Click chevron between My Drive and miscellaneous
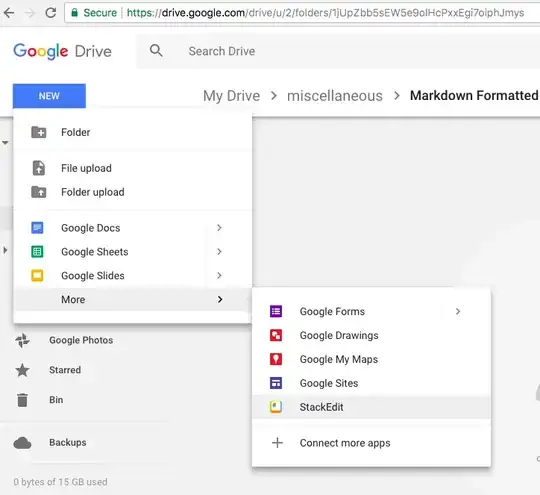Viewport: 540px width, 495px height. [274, 95]
